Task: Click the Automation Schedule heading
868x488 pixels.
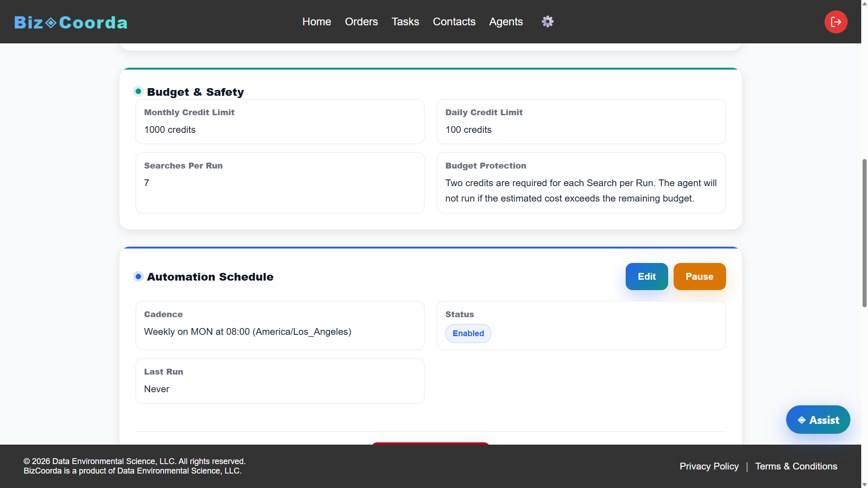Action: [210, 277]
